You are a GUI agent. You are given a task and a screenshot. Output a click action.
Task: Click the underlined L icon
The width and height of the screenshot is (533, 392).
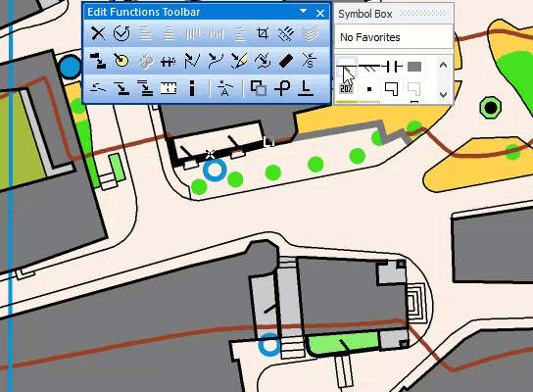coord(306,88)
